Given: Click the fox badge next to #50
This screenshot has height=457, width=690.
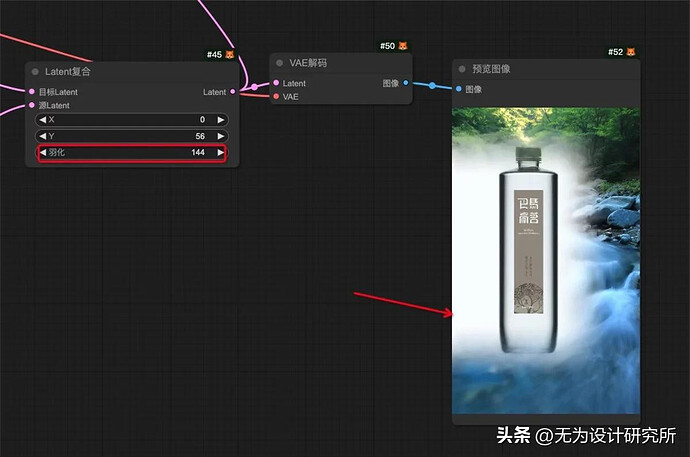Looking at the screenshot, I should click(403, 46).
